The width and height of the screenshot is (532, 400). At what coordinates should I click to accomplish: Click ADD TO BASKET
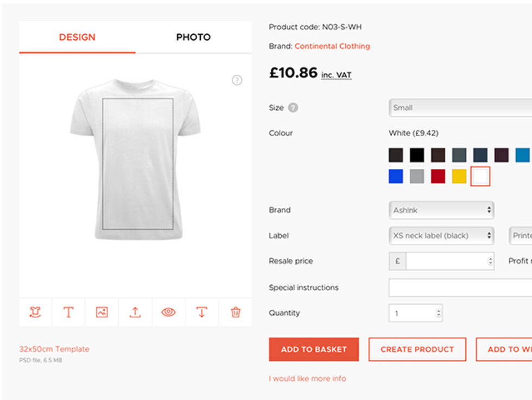click(313, 349)
